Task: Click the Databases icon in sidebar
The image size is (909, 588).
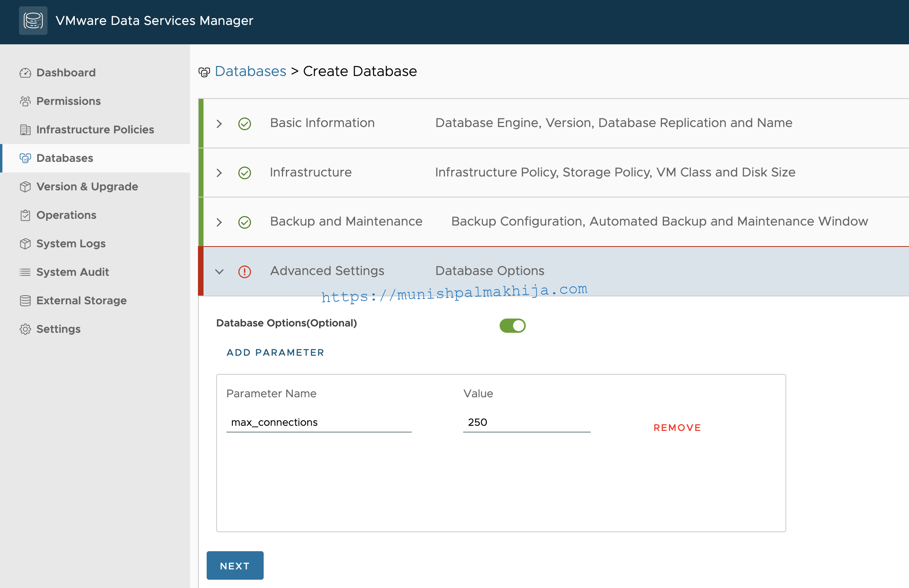Action: tap(25, 158)
